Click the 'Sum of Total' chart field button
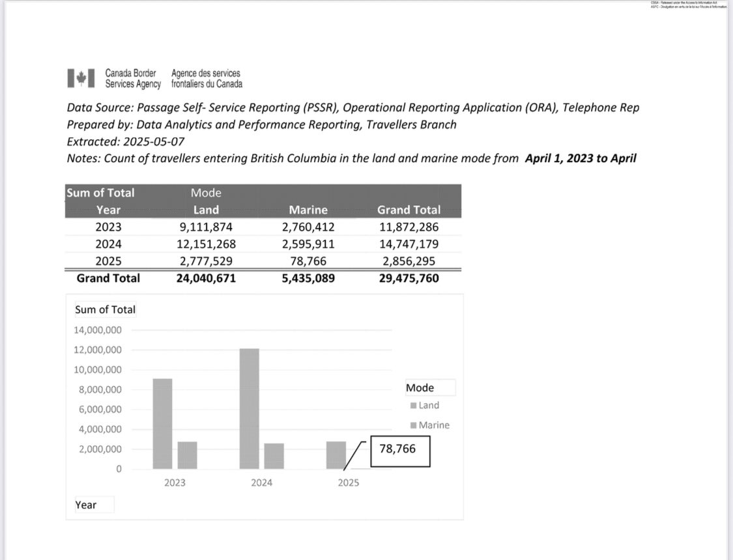733x560 pixels. (105, 309)
